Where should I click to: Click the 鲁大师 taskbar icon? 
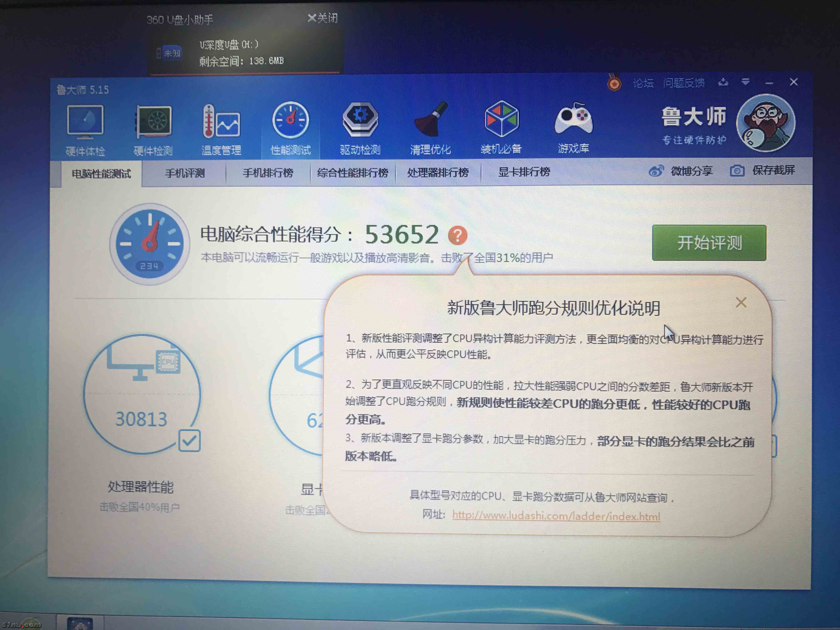coord(80,624)
